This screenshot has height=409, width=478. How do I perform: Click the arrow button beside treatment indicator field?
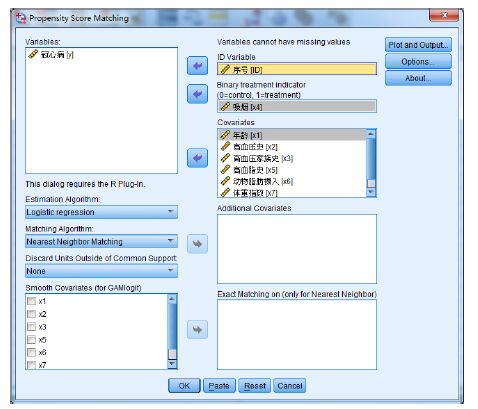(x=197, y=94)
